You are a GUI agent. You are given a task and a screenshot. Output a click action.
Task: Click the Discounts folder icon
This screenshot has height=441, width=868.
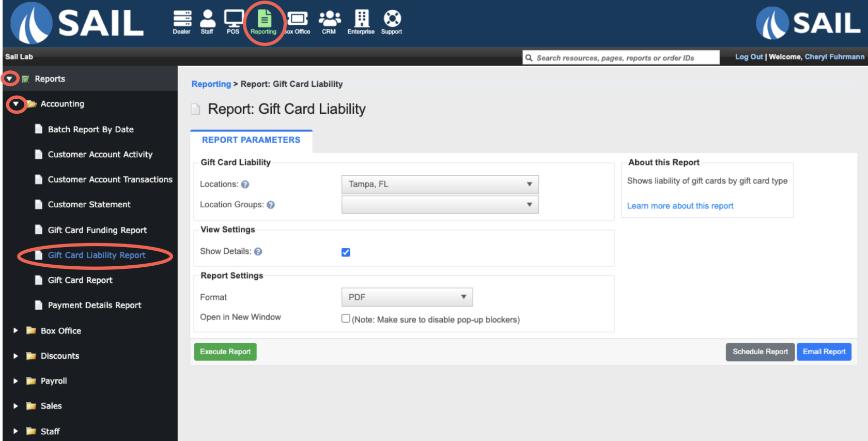[x=31, y=356]
